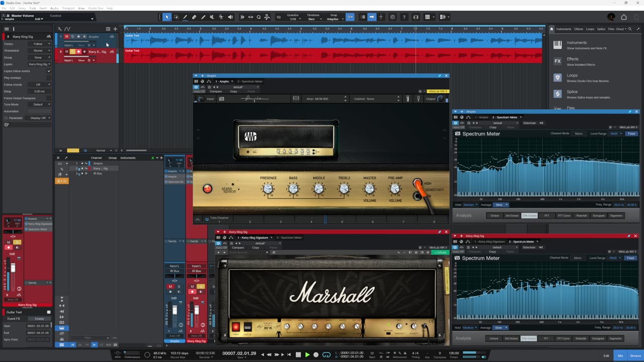Open the Timebase Bars dropdown
Screen dimensions: 644x362
313,19
